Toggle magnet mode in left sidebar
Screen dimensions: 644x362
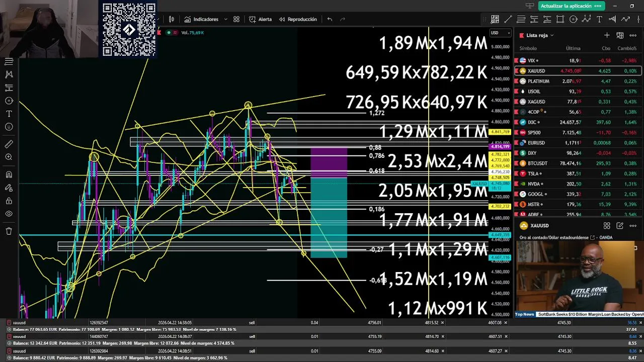pos(9,174)
